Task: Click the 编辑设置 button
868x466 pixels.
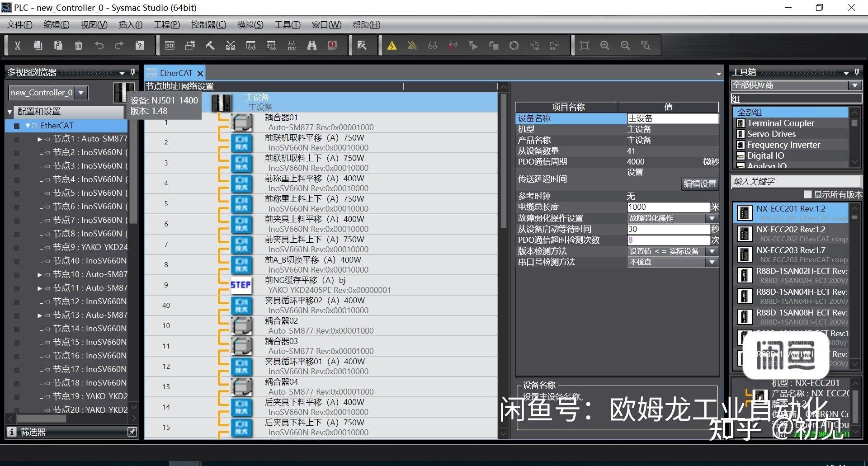Action: click(x=700, y=184)
